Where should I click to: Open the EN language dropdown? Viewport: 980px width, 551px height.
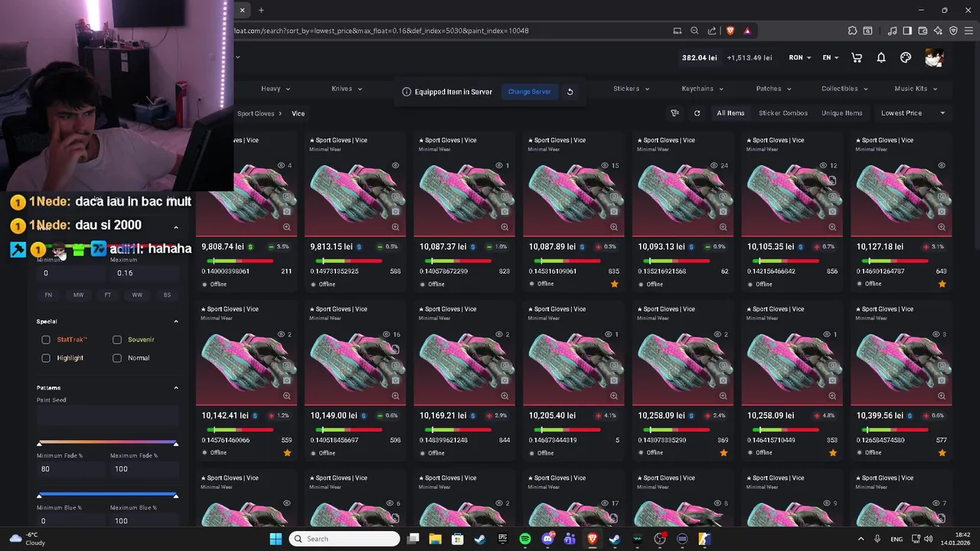tap(830, 57)
